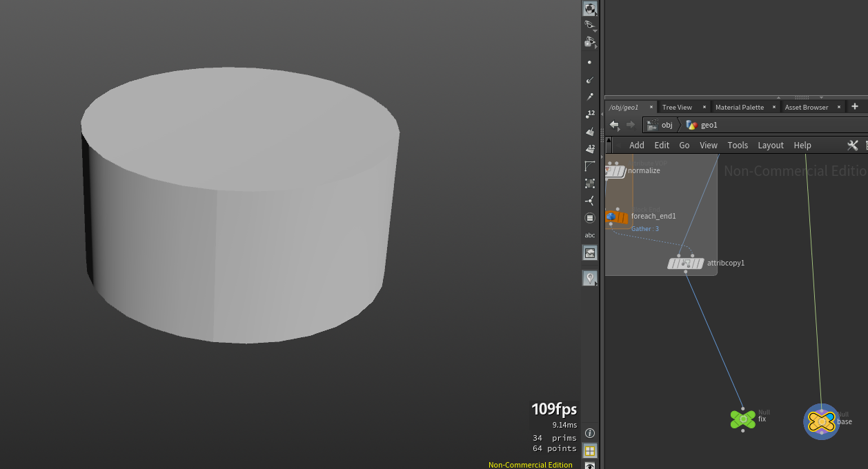Toggle display point normals icon

589,80
